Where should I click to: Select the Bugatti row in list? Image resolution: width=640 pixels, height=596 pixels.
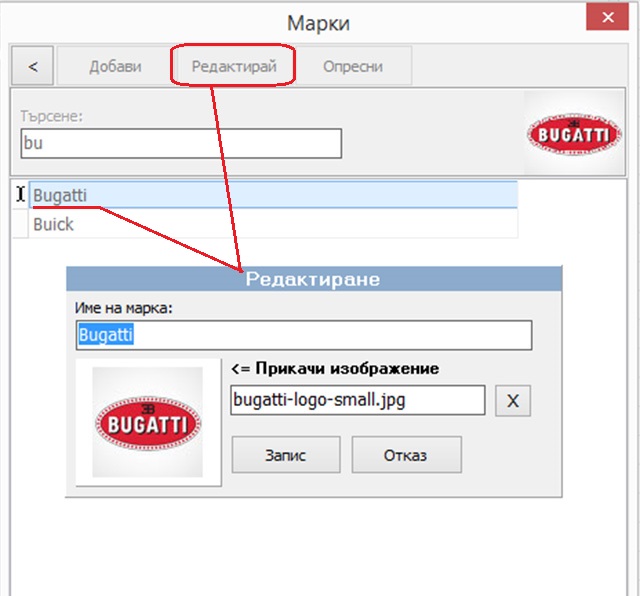tap(273, 195)
